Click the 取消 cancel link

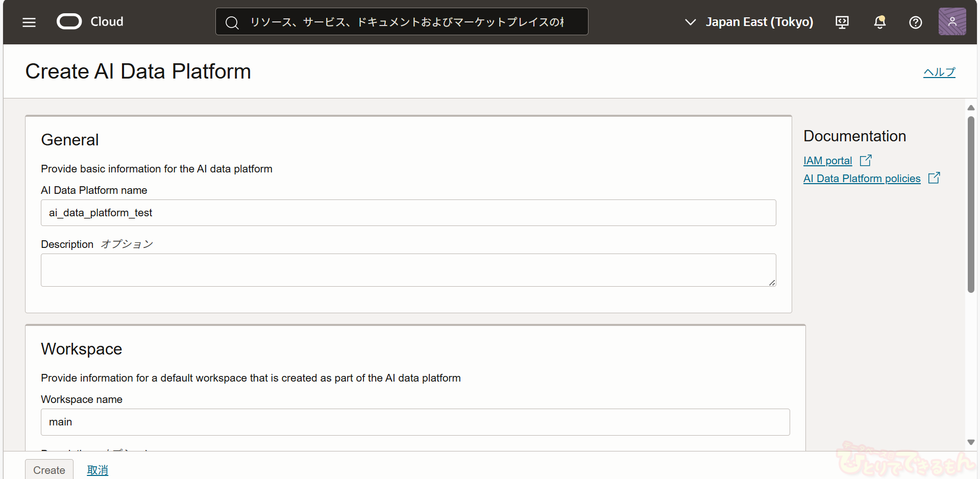97,470
